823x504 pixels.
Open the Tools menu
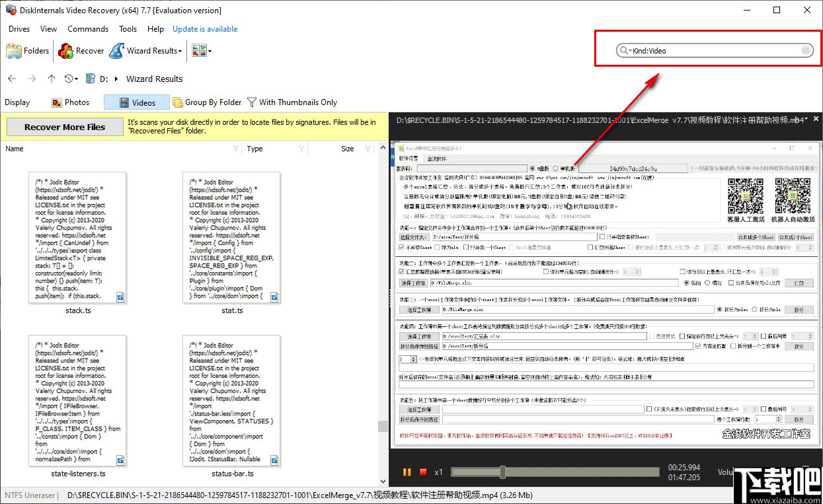coord(128,29)
